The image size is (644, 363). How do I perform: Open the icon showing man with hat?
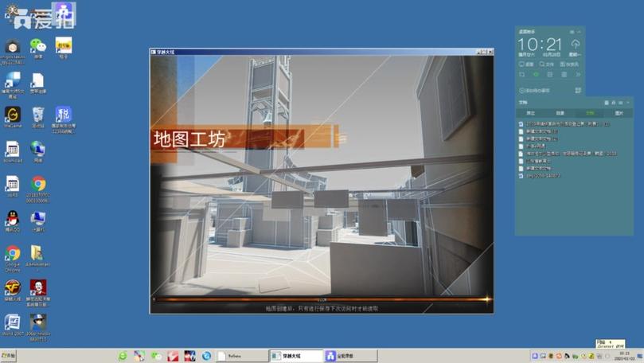pyautogui.click(x=38, y=328)
